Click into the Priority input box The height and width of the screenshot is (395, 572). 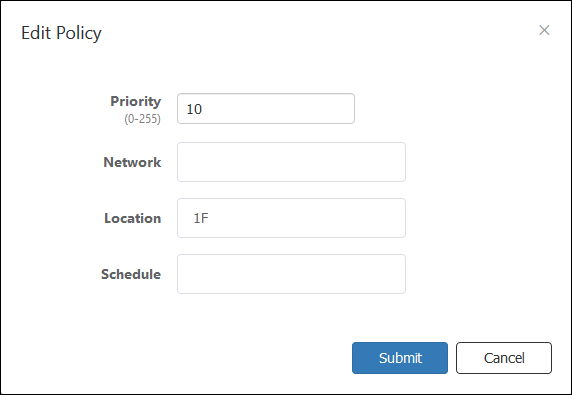click(x=266, y=109)
